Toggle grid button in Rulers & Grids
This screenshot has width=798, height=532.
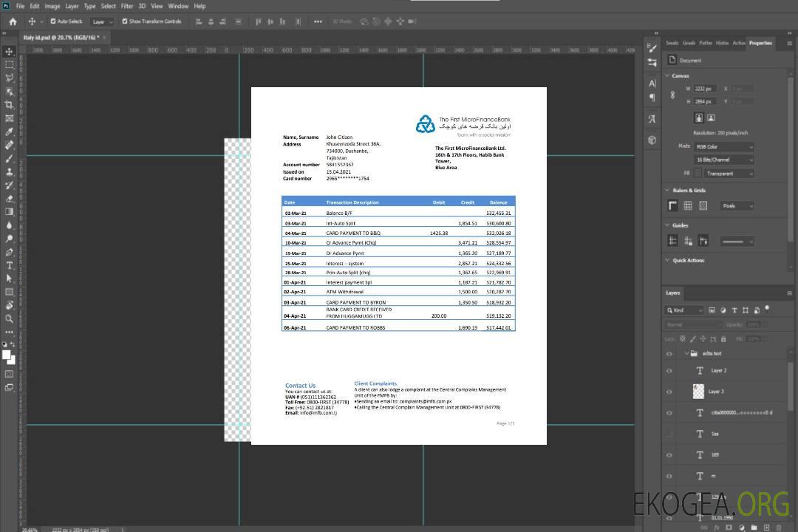688,205
